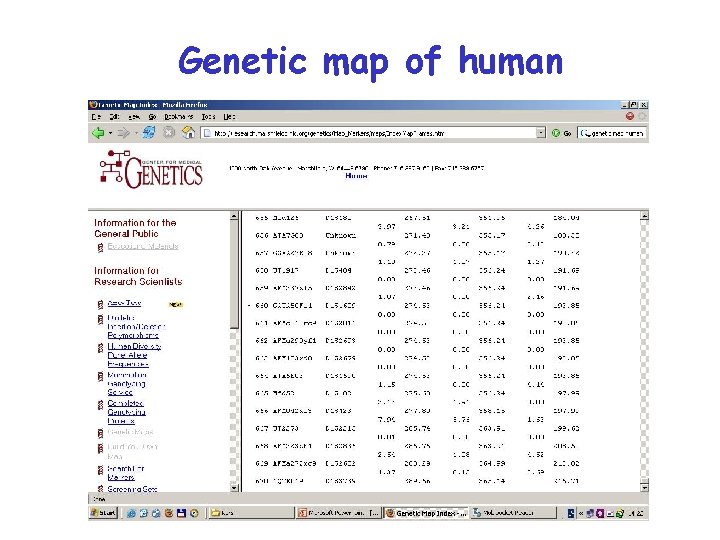Click the green Go button icon
Viewport: 720px width, 540px height.
[x=556, y=133]
